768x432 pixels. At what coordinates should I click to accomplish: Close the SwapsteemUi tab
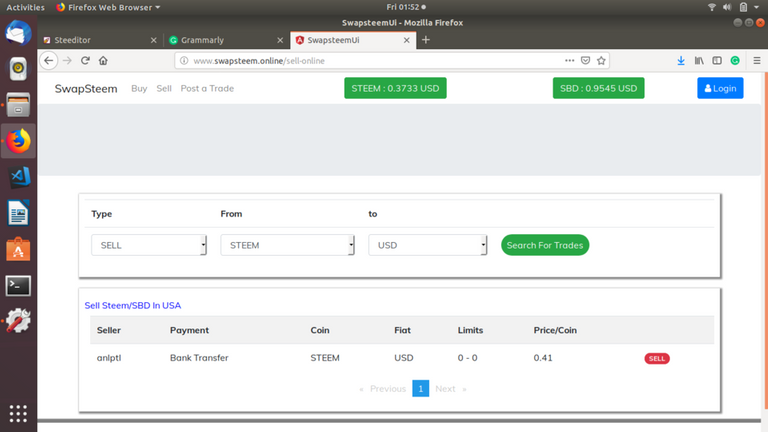(407, 40)
